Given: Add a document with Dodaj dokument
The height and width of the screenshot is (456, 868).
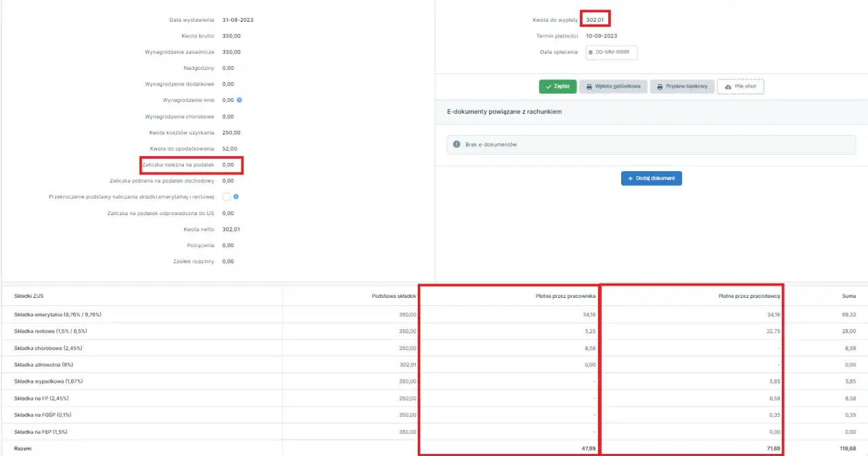Looking at the screenshot, I should click(651, 178).
